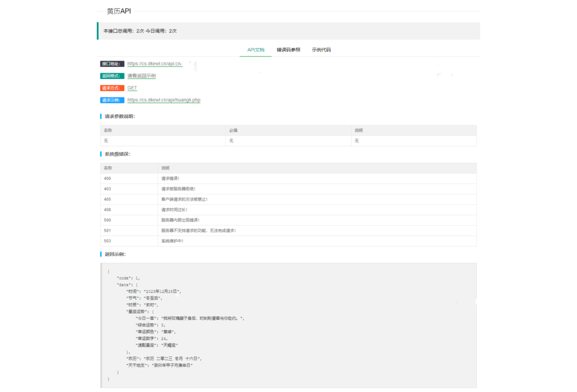The image size is (577, 392).
Task: Open the 错误码参照 tab
Action: [288, 50]
